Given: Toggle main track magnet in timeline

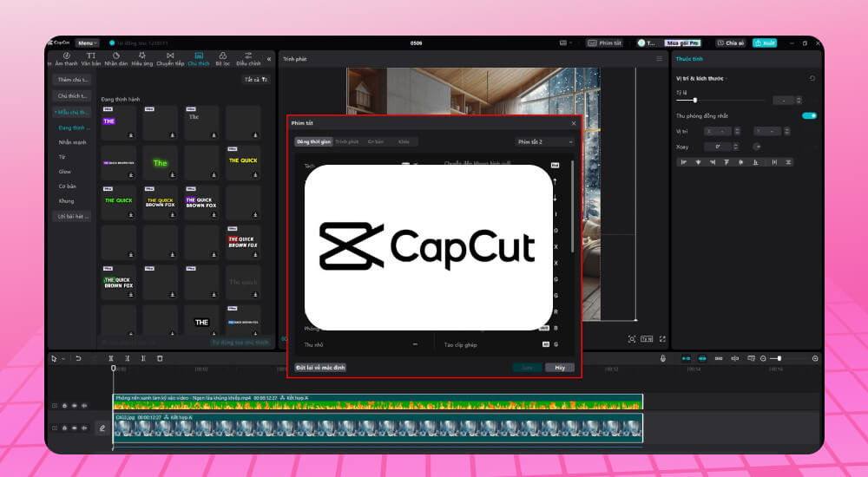Looking at the screenshot, I should tap(686, 358).
